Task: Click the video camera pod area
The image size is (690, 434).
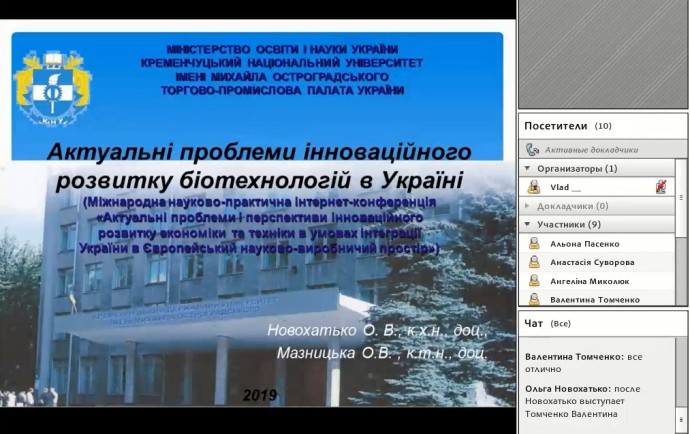Action: 603,55
